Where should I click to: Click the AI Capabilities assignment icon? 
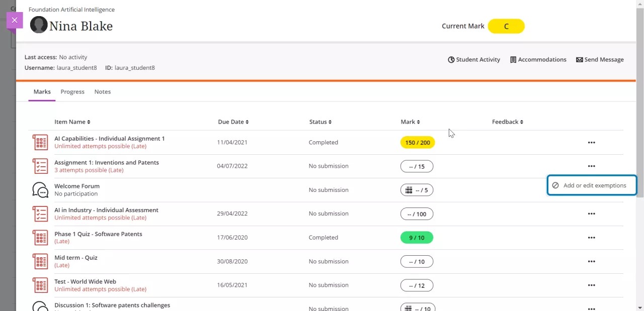[40, 142]
